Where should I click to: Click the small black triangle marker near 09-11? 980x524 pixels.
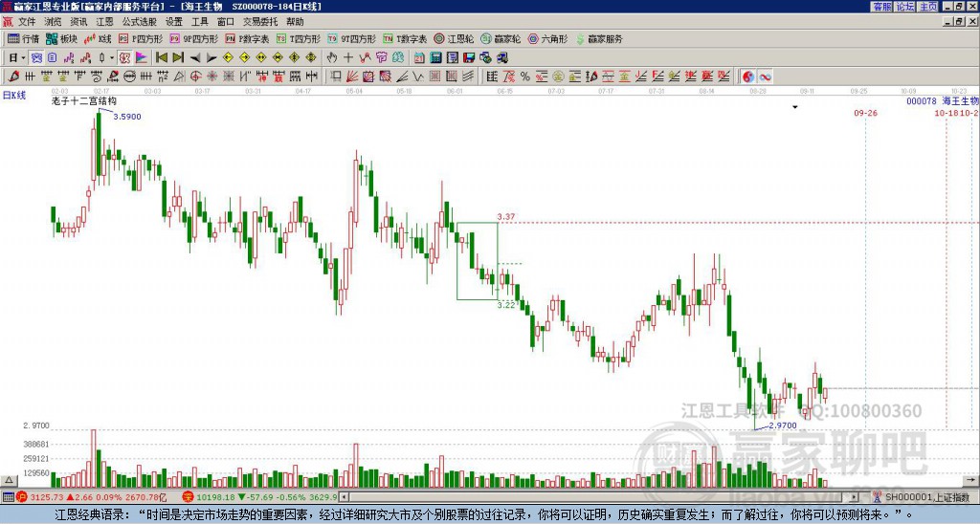click(x=795, y=107)
